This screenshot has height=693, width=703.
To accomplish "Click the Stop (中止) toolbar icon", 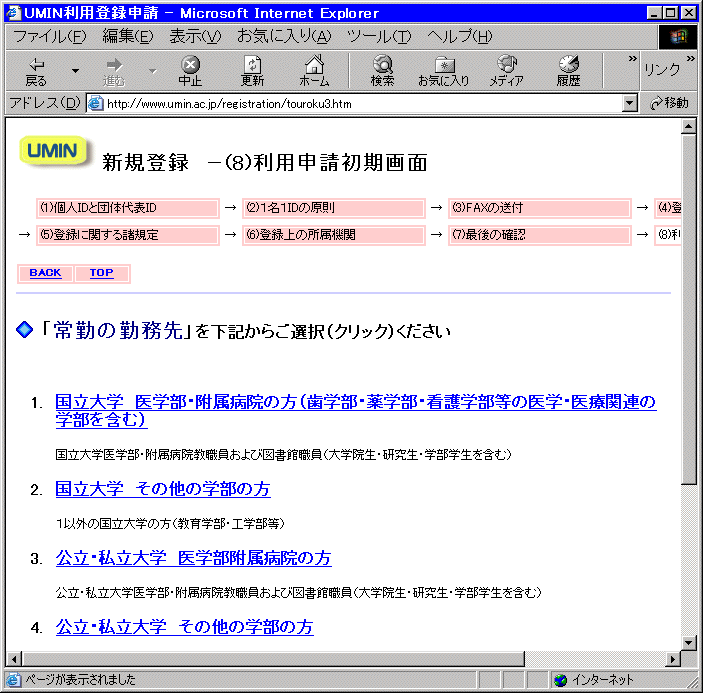I will 190,65.
